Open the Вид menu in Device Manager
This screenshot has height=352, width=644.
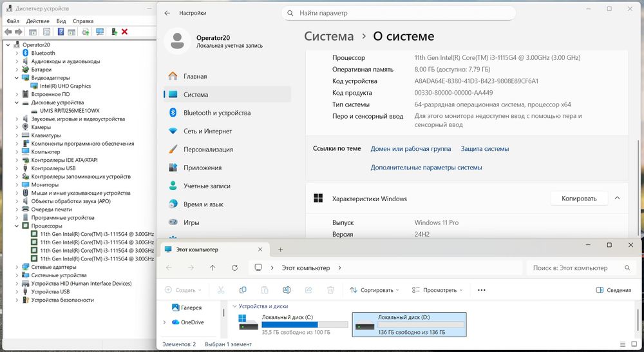[x=61, y=21]
